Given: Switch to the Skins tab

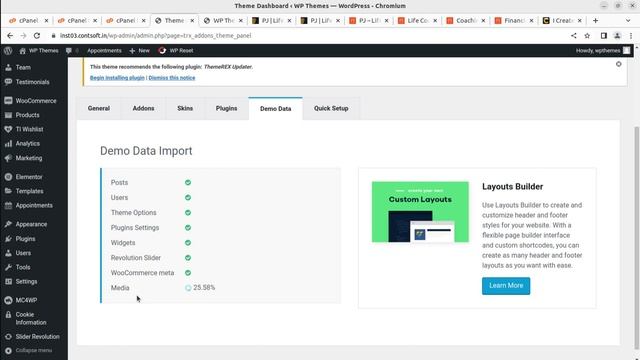Looking at the screenshot, I should [185, 109].
